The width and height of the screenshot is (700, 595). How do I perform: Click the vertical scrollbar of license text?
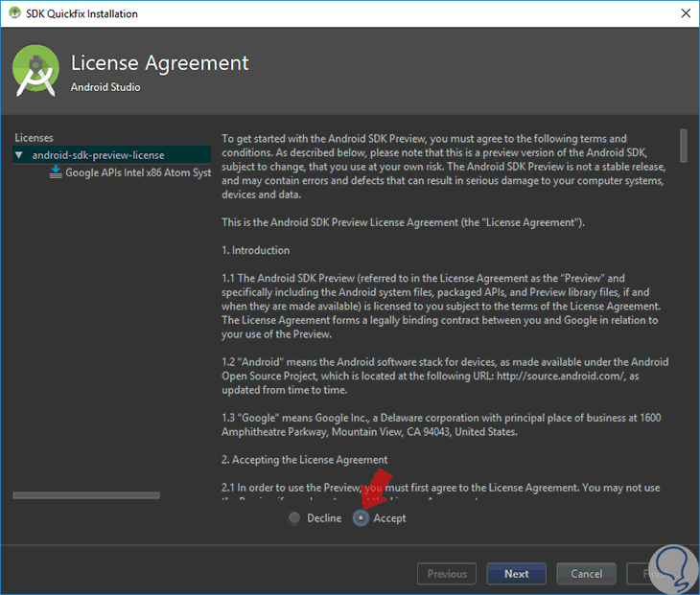(x=683, y=146)
